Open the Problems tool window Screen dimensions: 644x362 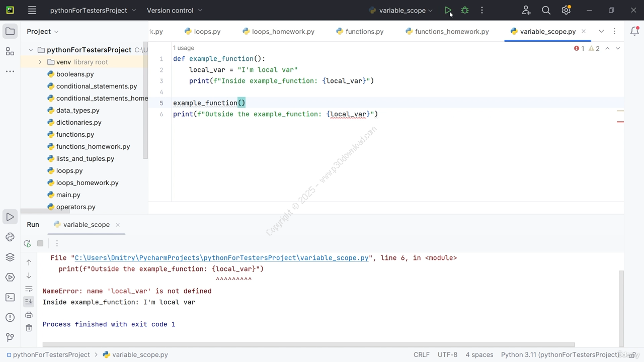10,318
